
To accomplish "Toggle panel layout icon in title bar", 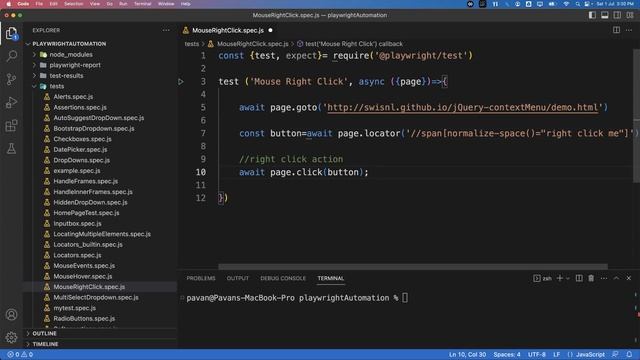I will click(x=604, y=15).
